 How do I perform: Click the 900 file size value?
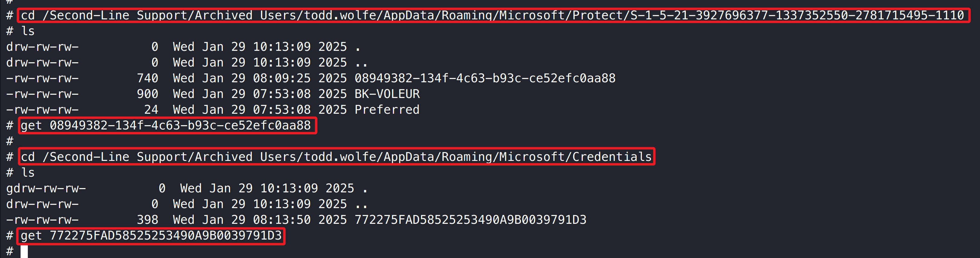coord(148,94)
